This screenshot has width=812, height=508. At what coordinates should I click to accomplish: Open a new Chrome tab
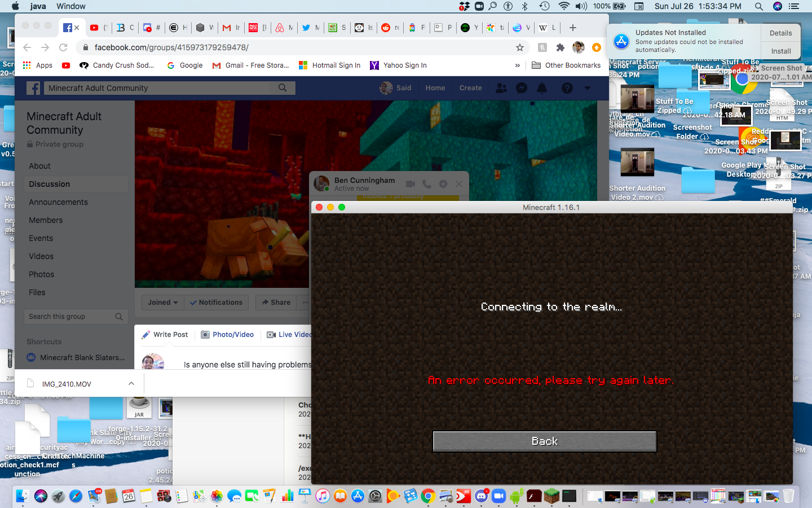click(x=573, y=27)
